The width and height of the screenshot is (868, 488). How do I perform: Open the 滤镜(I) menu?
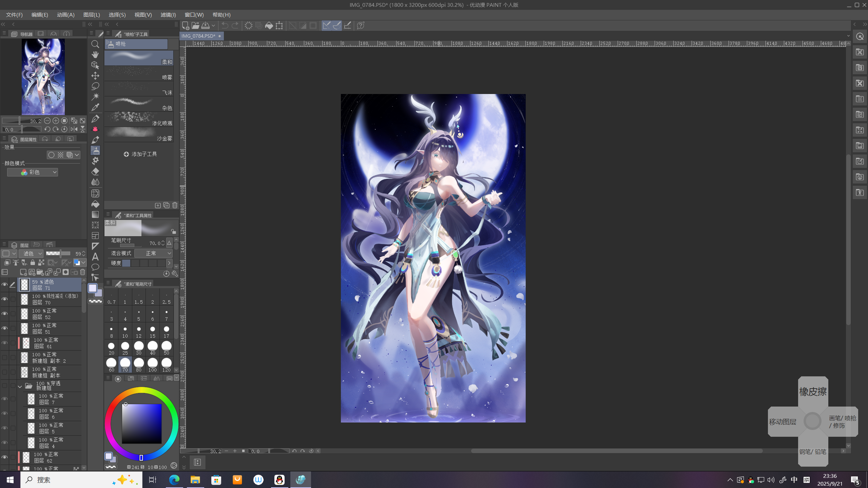(168, 15)
